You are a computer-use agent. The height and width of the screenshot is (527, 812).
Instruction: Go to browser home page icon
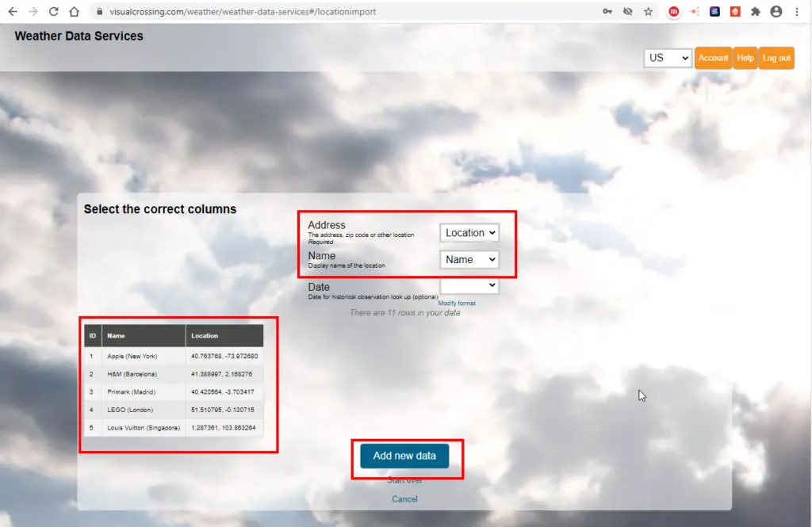tap(74, 12)
